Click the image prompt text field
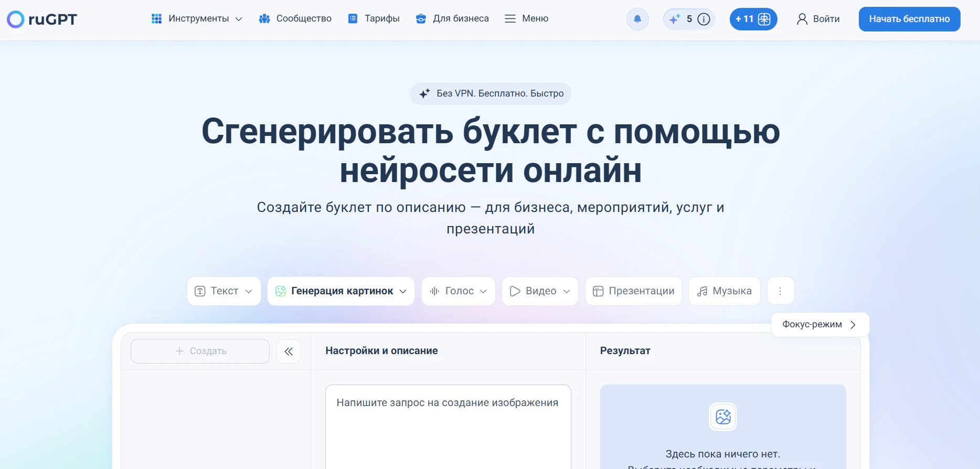 coord(448,427)
